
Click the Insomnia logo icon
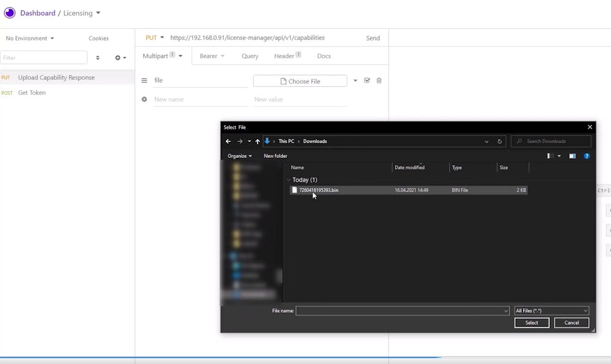click(x=10, y=13)
